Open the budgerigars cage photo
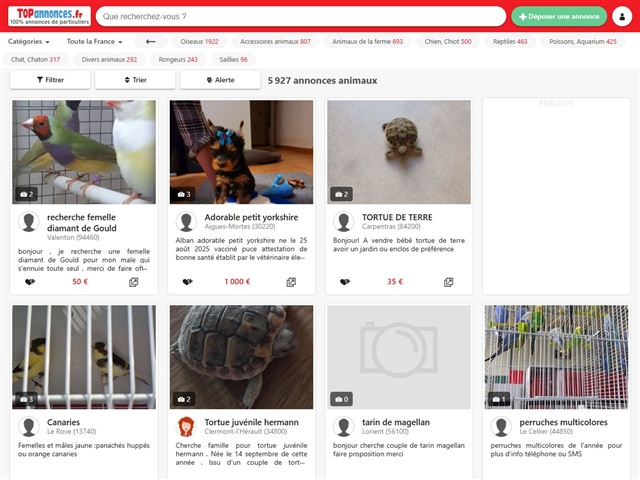Viewport: 640px width, 480px height. pyautogui.click(x=556, y=357)
